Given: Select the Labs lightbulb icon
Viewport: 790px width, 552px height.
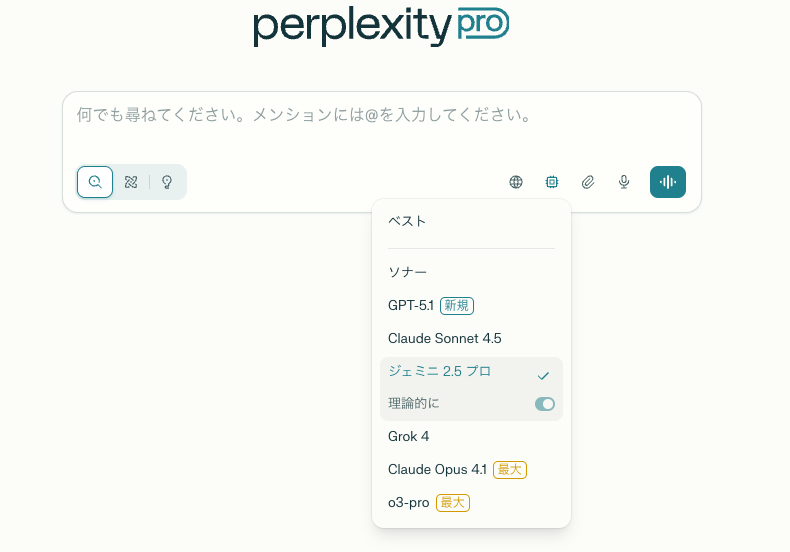Looking at the screenshot, I should coord(167,182).
